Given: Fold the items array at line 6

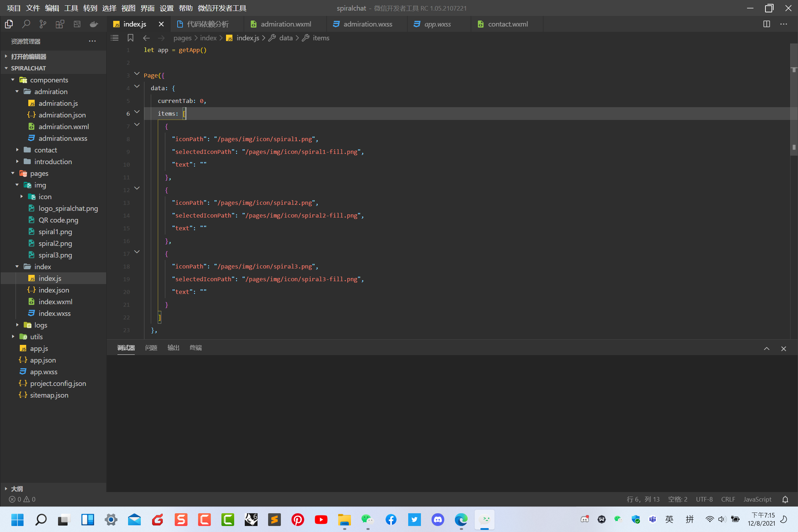Looking at the screenshot, I should coord(137,112).
